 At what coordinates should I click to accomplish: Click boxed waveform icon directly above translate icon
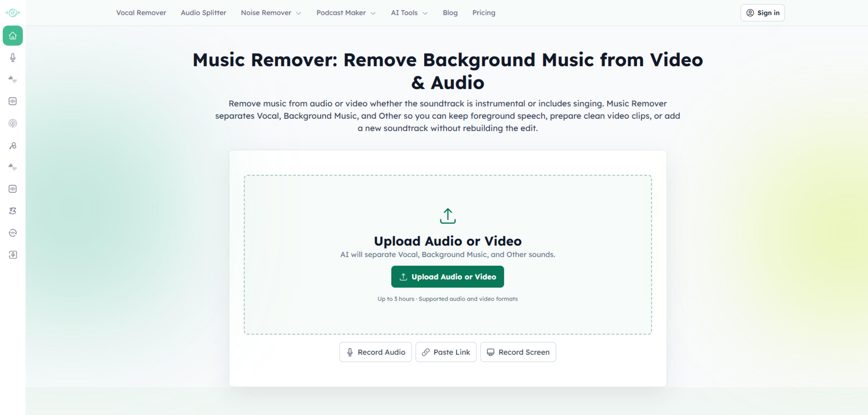[13, 189]
